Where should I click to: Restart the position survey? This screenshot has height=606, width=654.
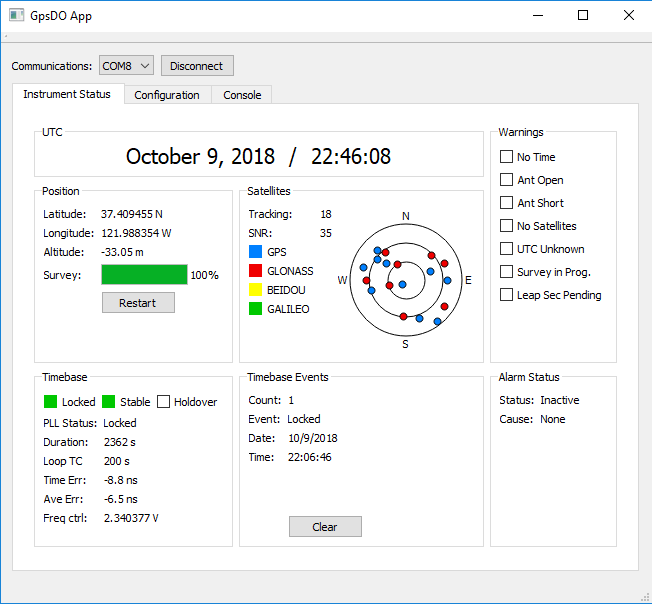coord(138,302)
